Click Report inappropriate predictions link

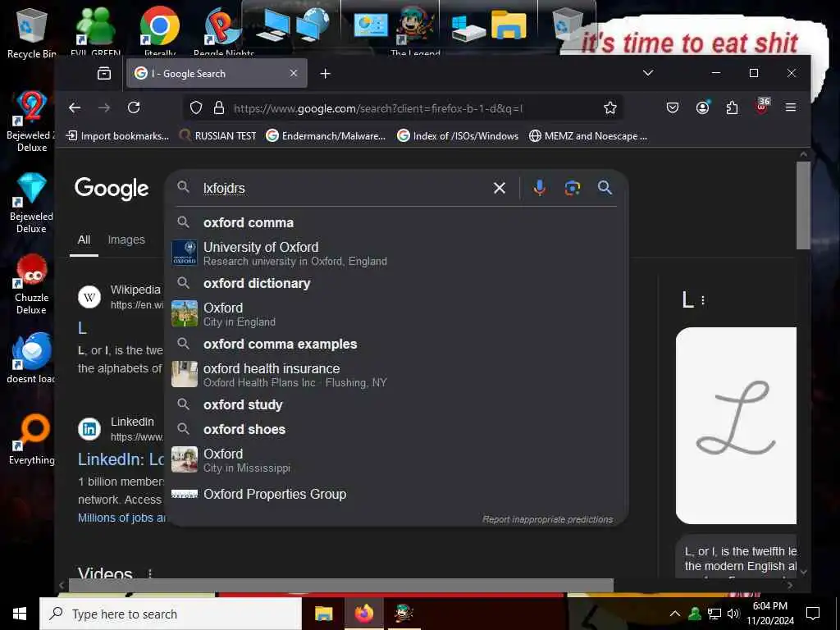point(547,519)
